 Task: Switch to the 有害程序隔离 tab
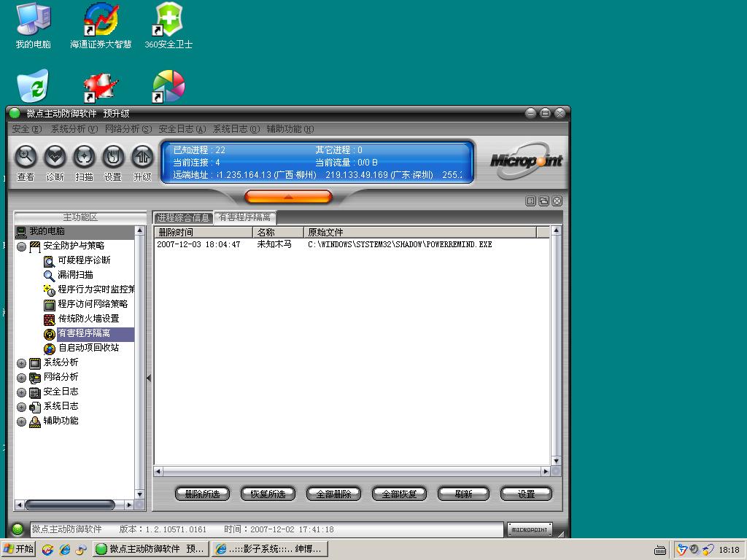245,217
